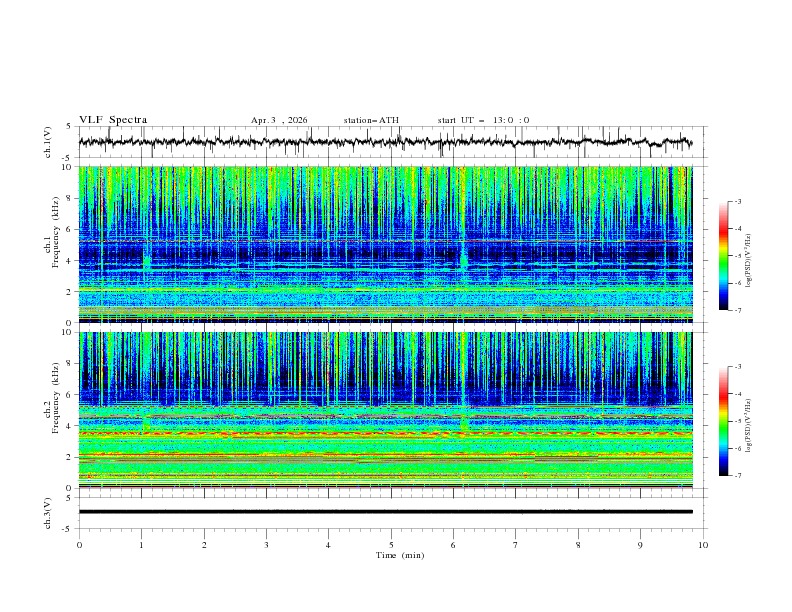Click the VLF Spectra title text

[113, 120]
